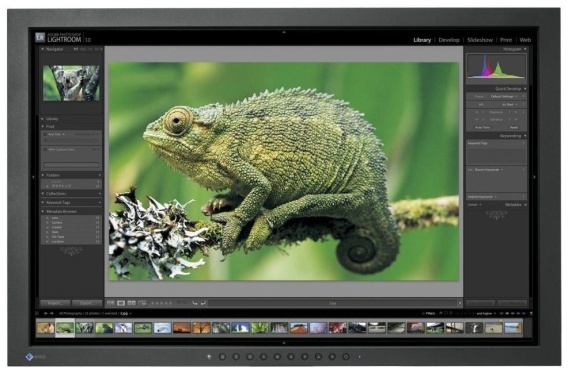Click the Export button

[x=87, y=303]
